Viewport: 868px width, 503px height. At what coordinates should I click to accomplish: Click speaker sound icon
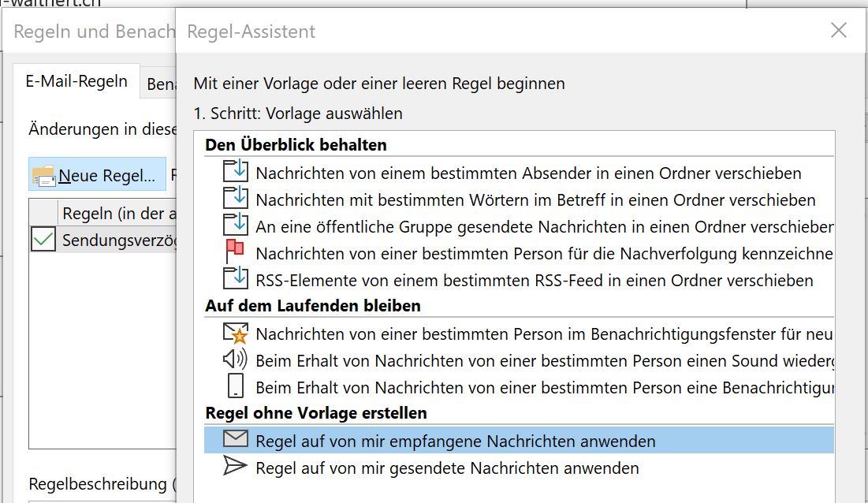point(235,360)
